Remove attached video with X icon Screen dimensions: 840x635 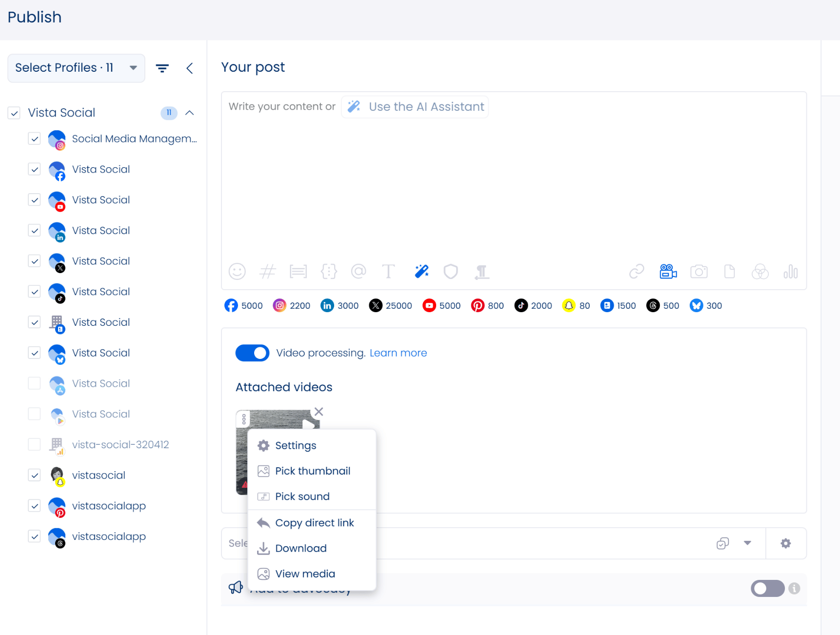tap(319, 412)
